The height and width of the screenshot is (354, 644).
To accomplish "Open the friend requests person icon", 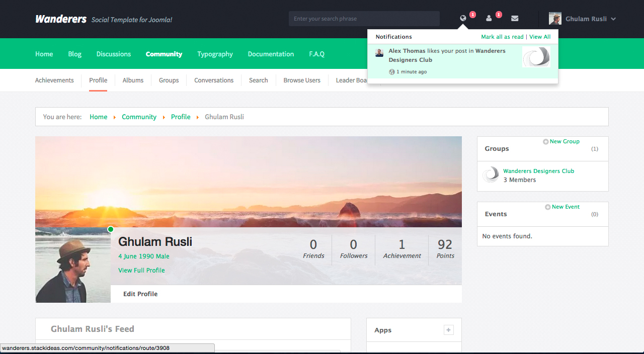I will pos(489,19).
